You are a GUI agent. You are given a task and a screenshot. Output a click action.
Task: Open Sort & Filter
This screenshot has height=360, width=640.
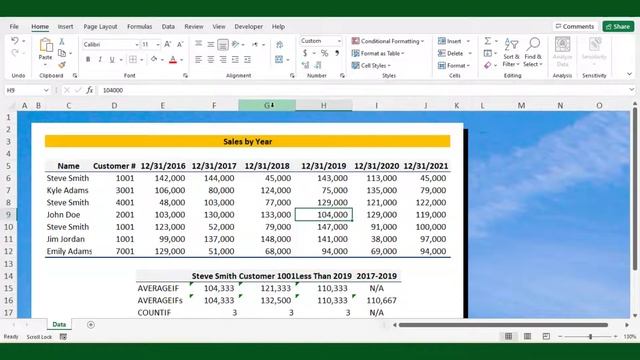click(511, 52)
